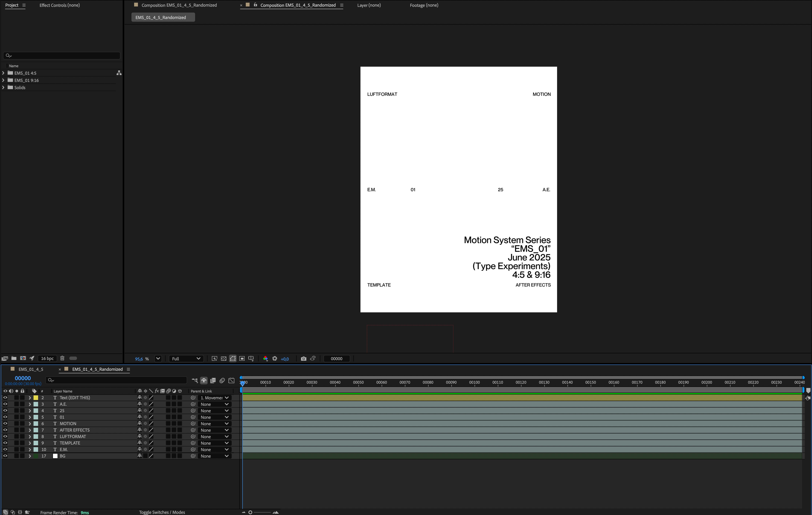Click the 16 bpc color depth button

pos(47,358)
